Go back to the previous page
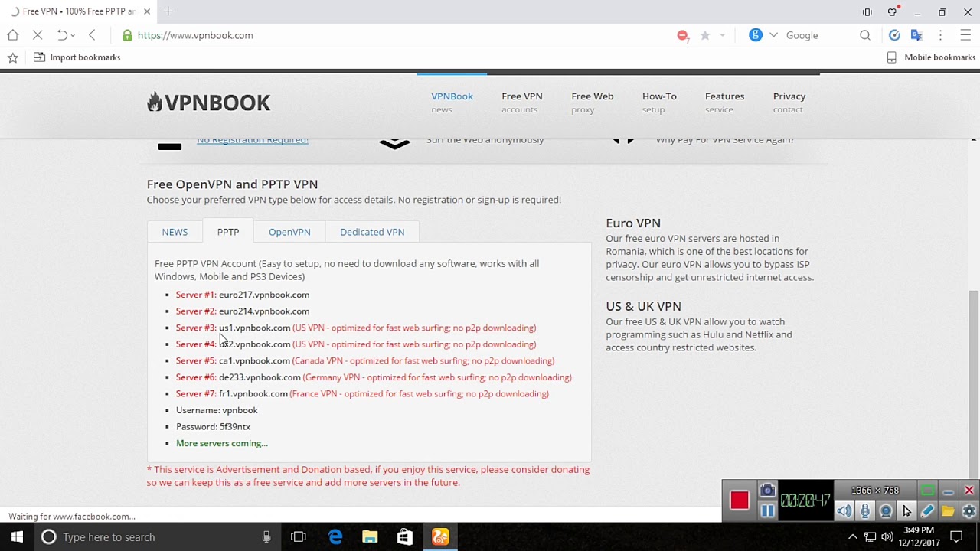 pyautogui.click(x=92, y=35)
